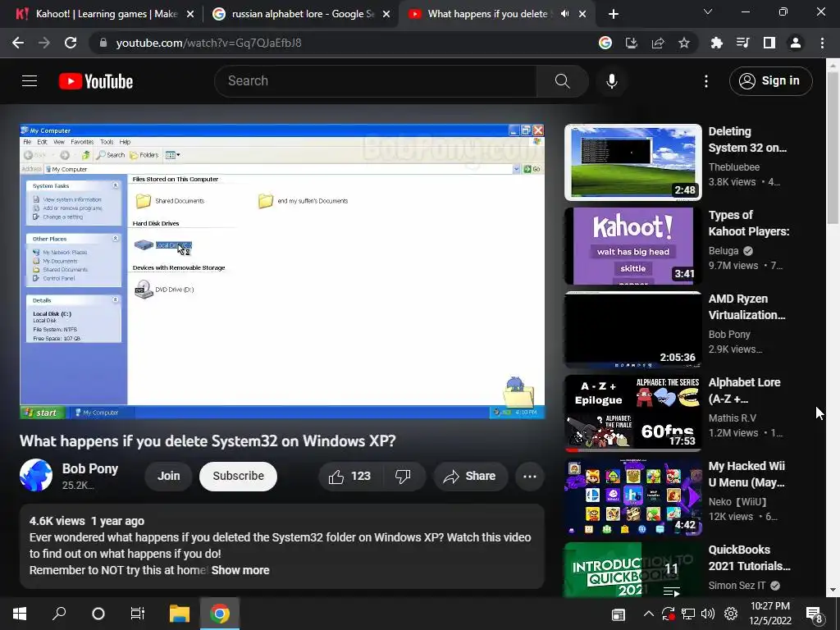Close the YouTube tab
This screenshot has height=630, width=840.
(x=582, y=14)
